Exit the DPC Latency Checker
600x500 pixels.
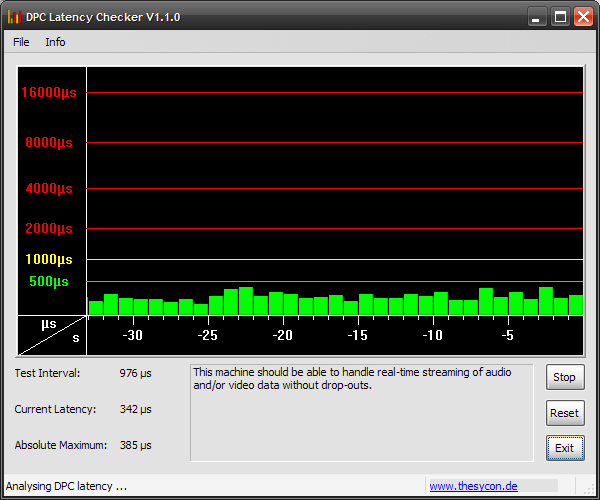coord(565,448)
